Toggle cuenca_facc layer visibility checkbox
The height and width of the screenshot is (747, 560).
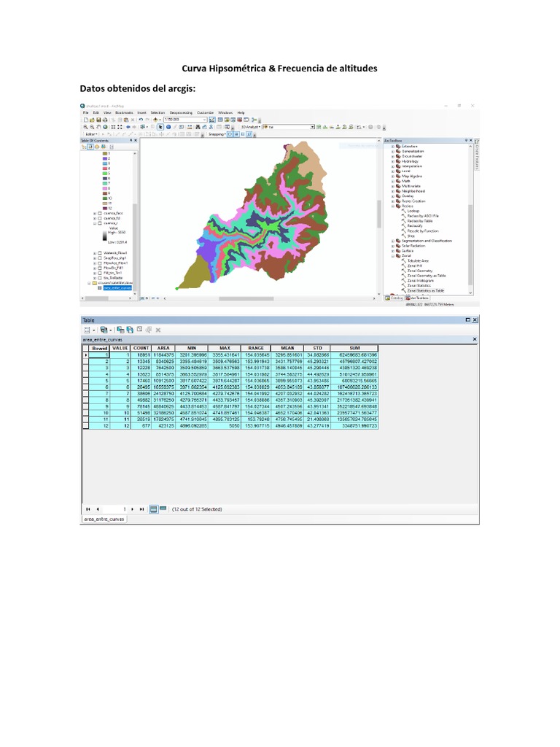coord(100,212)
